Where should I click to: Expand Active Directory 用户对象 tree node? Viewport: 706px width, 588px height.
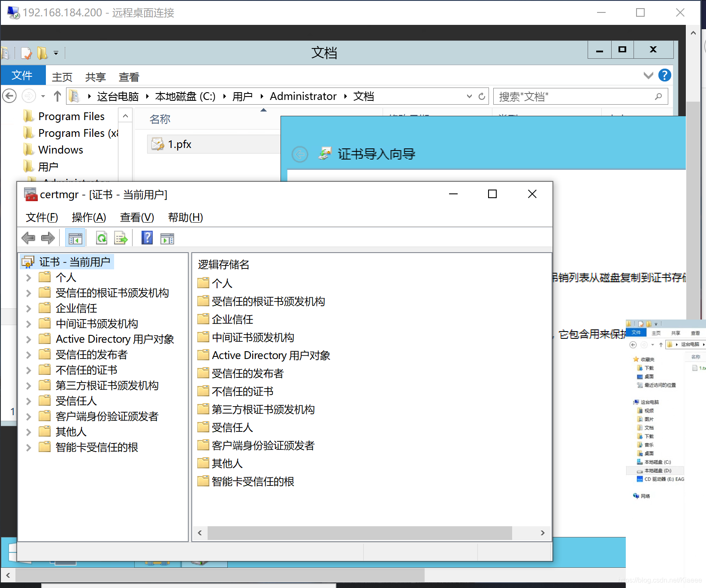click(x=28, y=339)
